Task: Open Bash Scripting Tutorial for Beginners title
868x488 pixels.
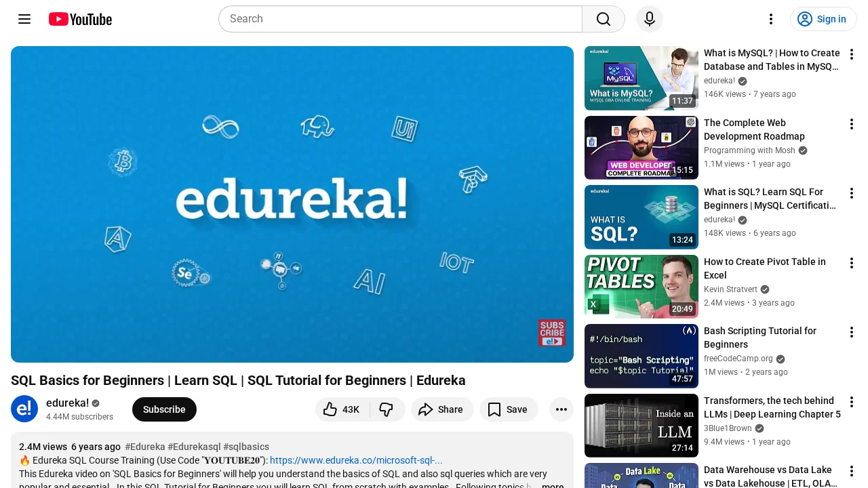Action: [x=760, y=338]
